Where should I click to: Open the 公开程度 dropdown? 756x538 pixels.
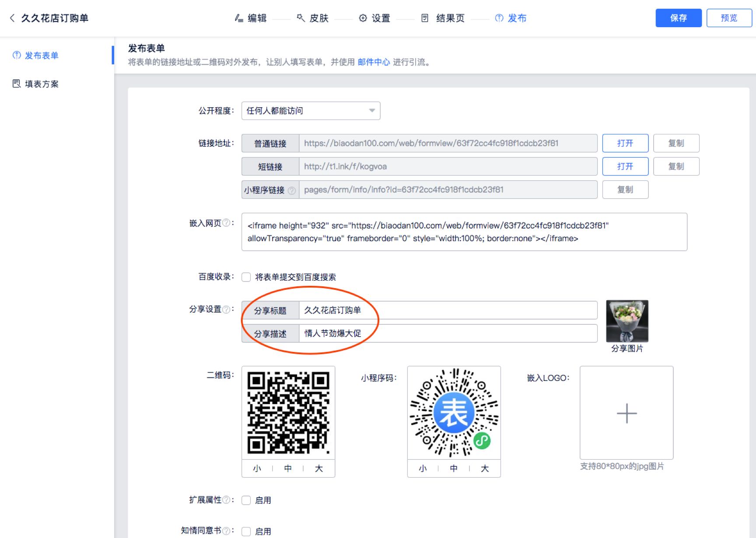(310, 111)
